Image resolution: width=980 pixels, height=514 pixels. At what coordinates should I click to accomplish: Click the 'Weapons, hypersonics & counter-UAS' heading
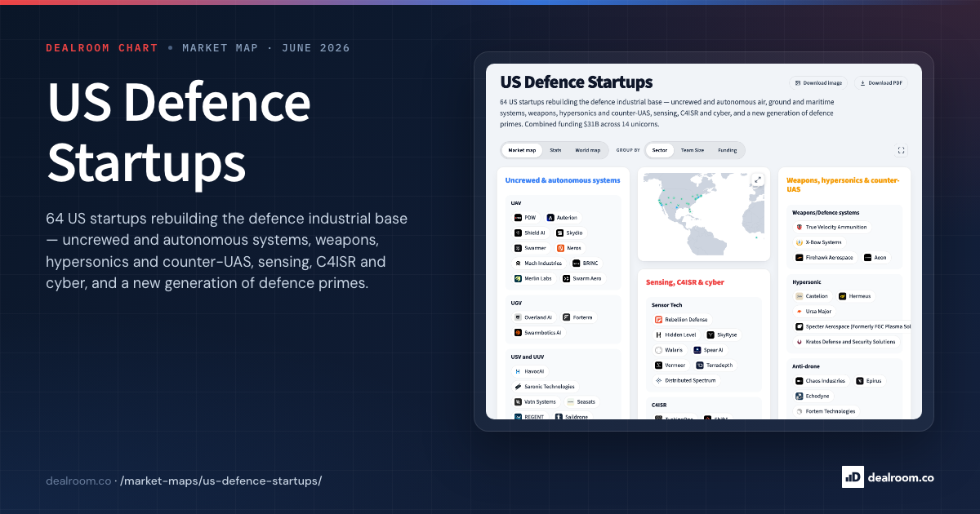[x=843, y=184]
